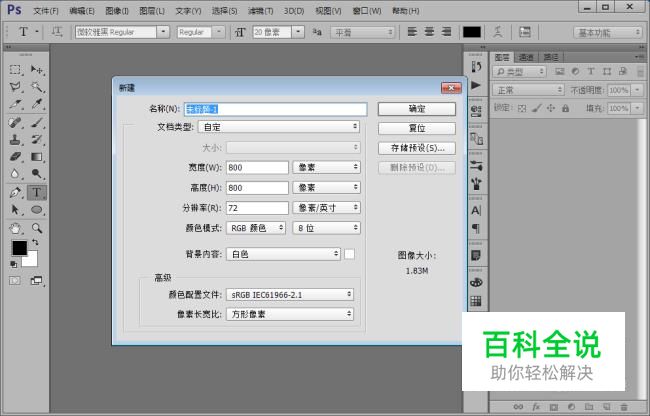This screenshot has height=416, width=650.
Task: Click the 复位 button
Action: [417, 128]
